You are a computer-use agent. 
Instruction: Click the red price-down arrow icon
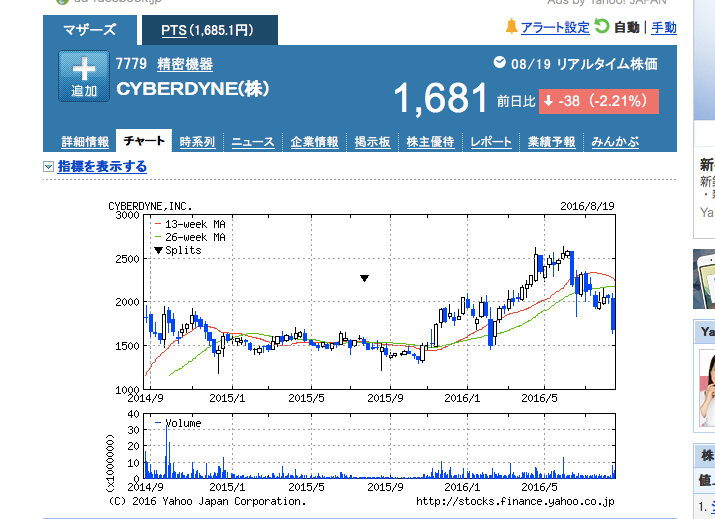coord(549,101)
